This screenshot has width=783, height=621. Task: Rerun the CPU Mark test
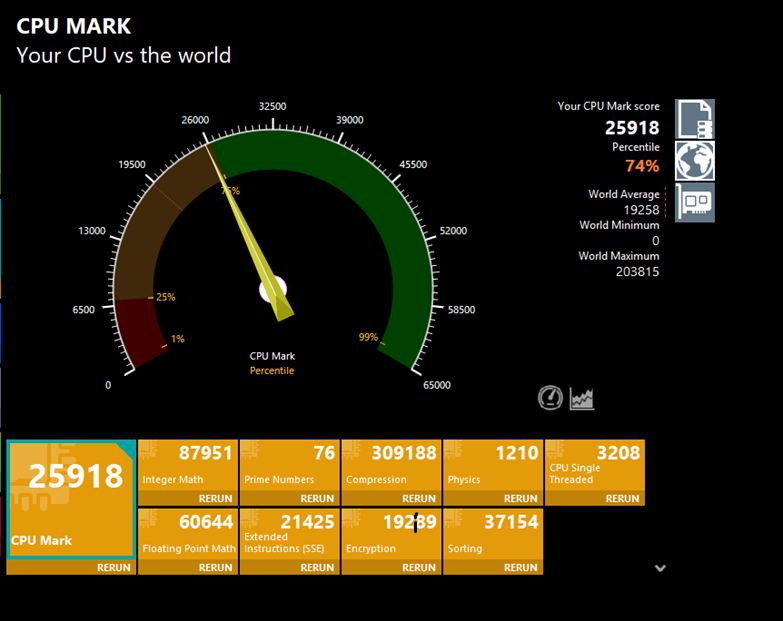pyautogui.click(x=113, y=568)
